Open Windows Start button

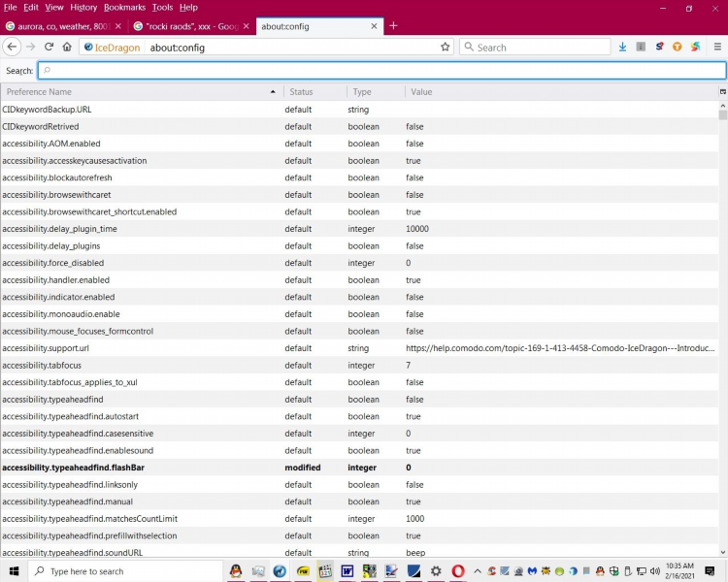tap(14, 571)
